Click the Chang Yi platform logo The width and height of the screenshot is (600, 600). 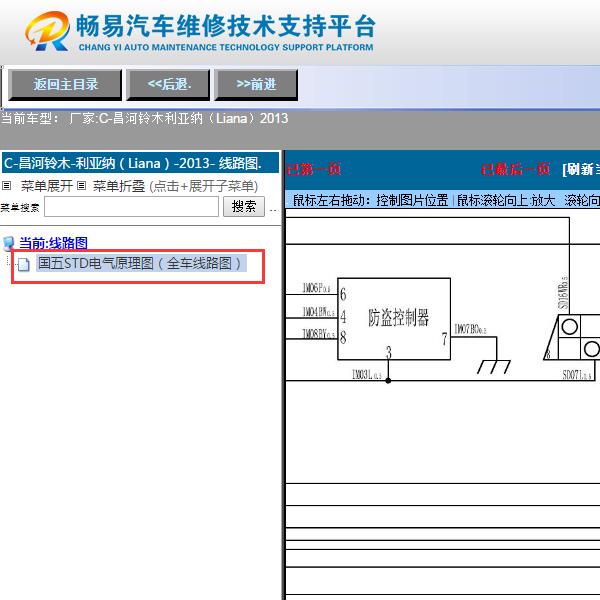coord(47,31)
